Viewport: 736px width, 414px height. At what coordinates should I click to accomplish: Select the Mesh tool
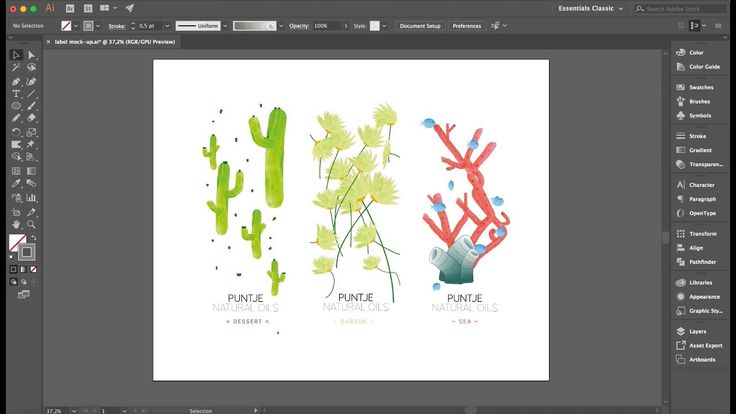click(x=16, y=171)
